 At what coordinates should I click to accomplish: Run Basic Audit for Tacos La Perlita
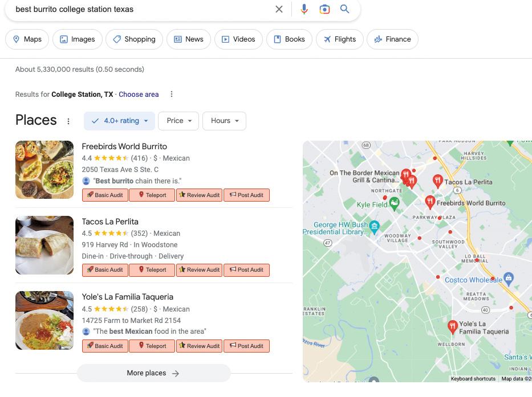(x=105, y=270)
